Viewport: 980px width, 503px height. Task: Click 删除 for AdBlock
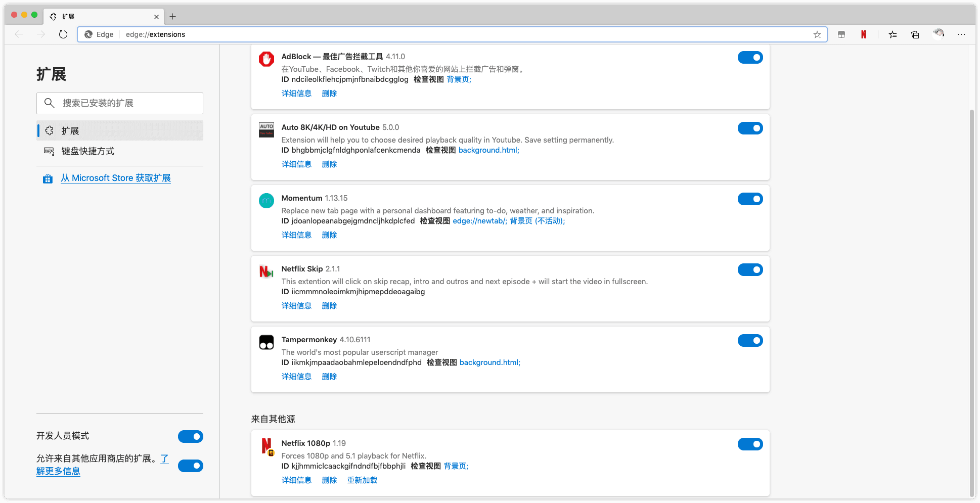pyautogui.click(x=329, y=94)
